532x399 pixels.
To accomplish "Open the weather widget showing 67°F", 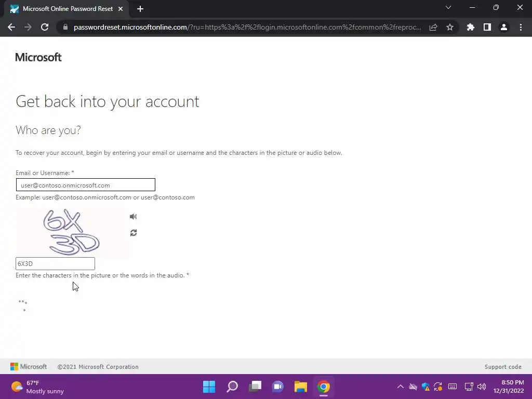I will 37,387.
